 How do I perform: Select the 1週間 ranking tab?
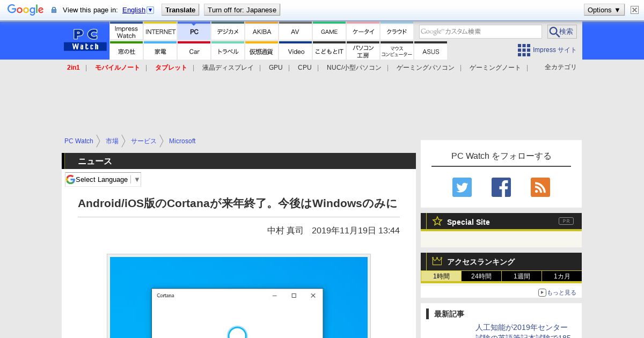tap(522, 276)
